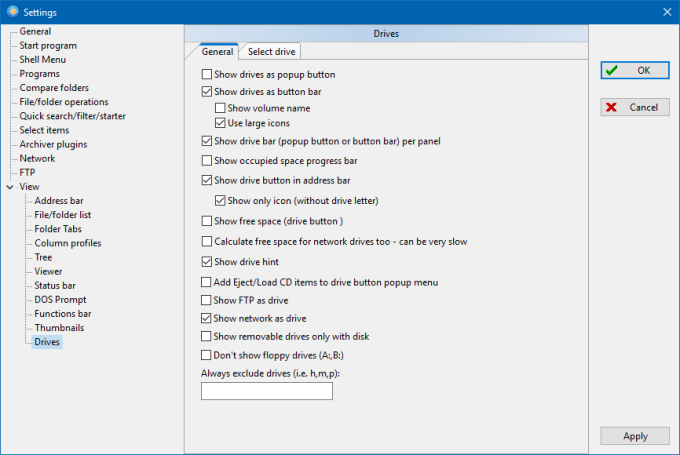
Task: Open Folder Tabs settings
Action: (58, 229)
